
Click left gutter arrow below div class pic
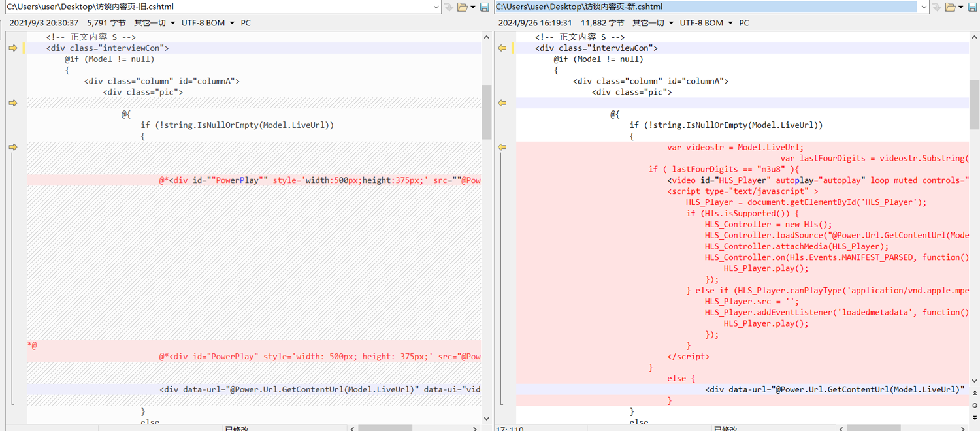[13, 103]
